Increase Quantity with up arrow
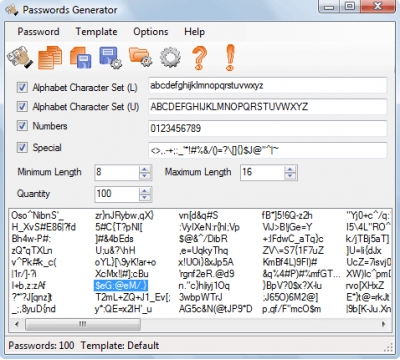 point(145,191)
